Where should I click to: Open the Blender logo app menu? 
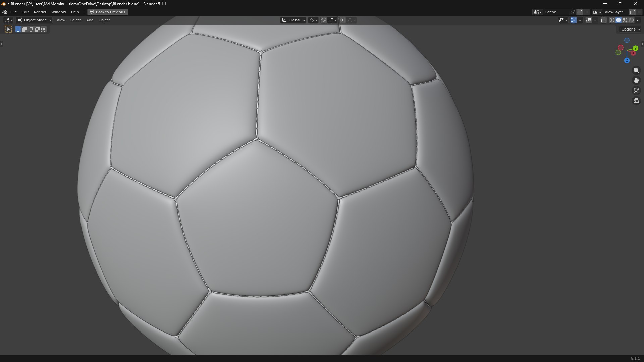(x=5, y=12)
